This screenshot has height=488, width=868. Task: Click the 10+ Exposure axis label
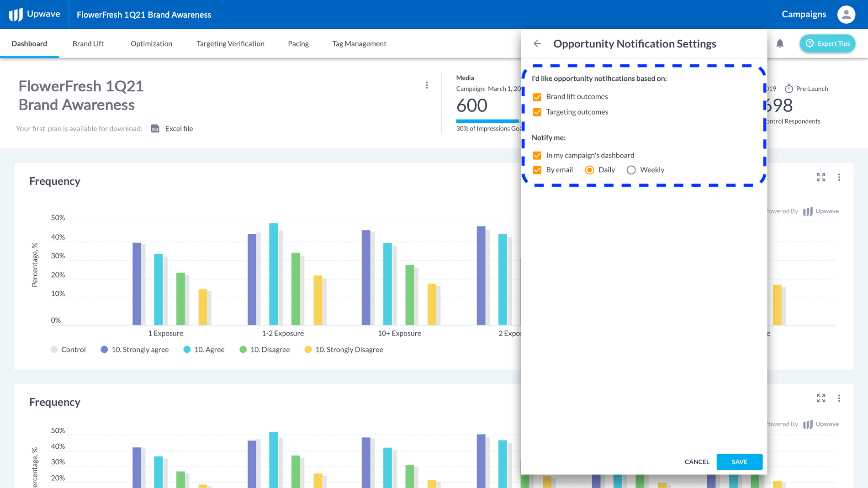click(399, 333)
